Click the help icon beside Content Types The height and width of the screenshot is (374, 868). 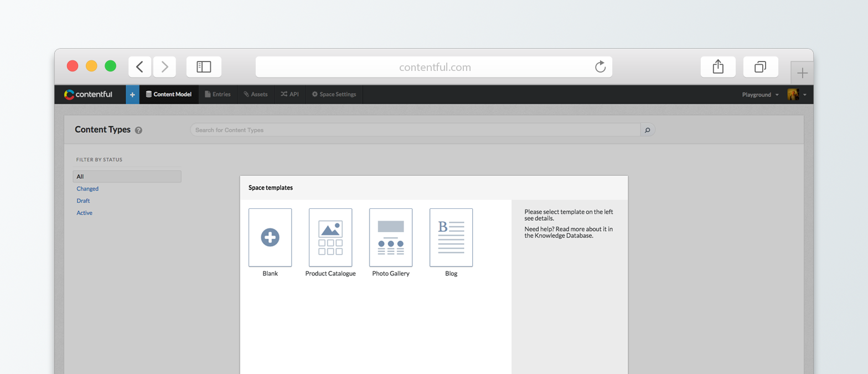pyautogui.click(x=138, y=130)
